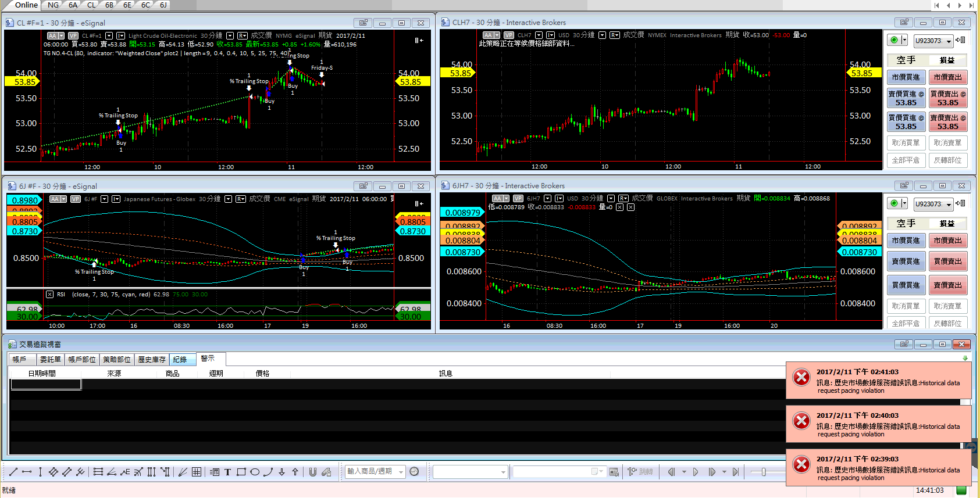Toggle green trading switch in CLH7 panel

pyautogui.click(x=895, y=40)
